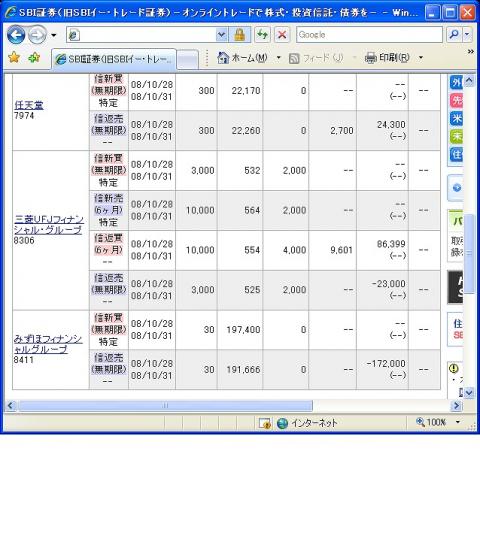
Task: Click the インターネット zone globe icon
Action: 282,423
